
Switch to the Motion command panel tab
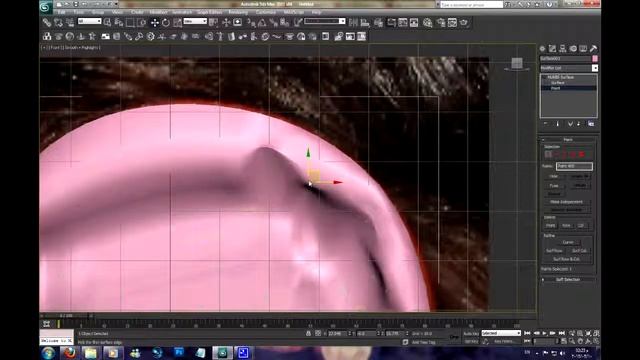pos(573,49)
